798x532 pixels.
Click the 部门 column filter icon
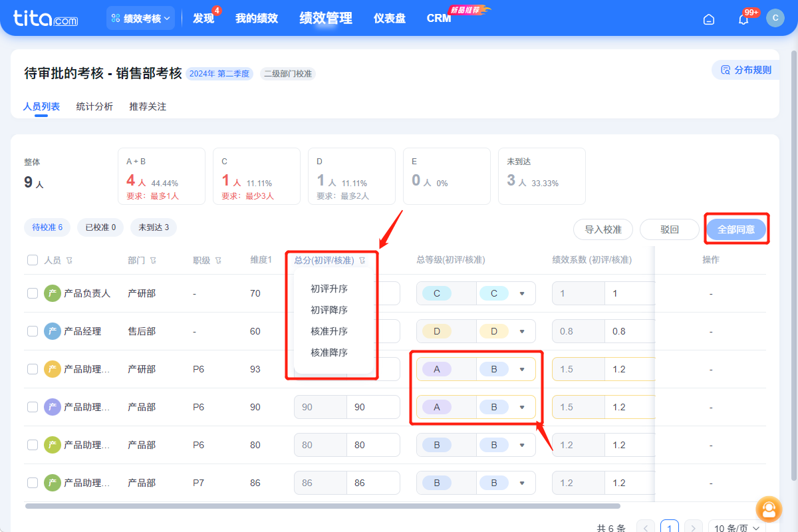tap(153, 261)
